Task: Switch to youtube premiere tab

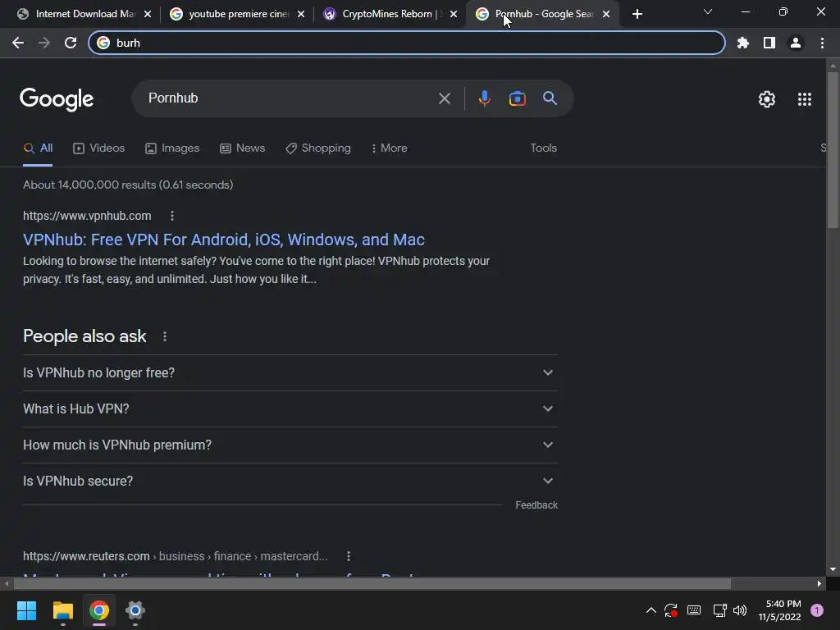Action: (238, 14)
